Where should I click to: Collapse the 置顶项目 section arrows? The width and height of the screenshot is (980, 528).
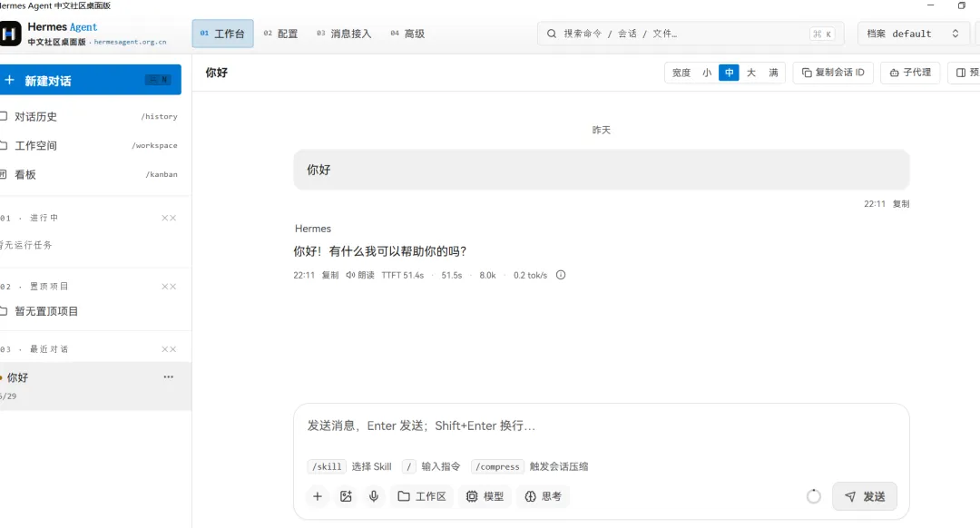point(169,287)
